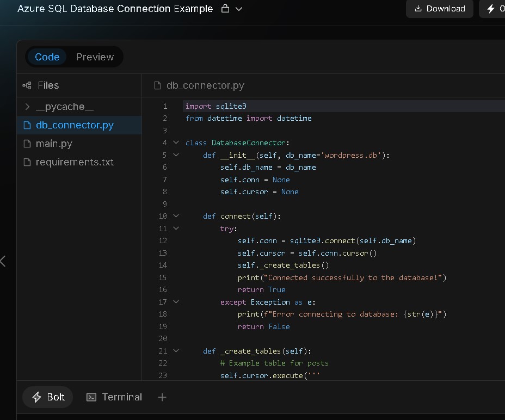Open db_connector.py in the file tree
This screenshot has width=505, height=420.
click(75, 125)
